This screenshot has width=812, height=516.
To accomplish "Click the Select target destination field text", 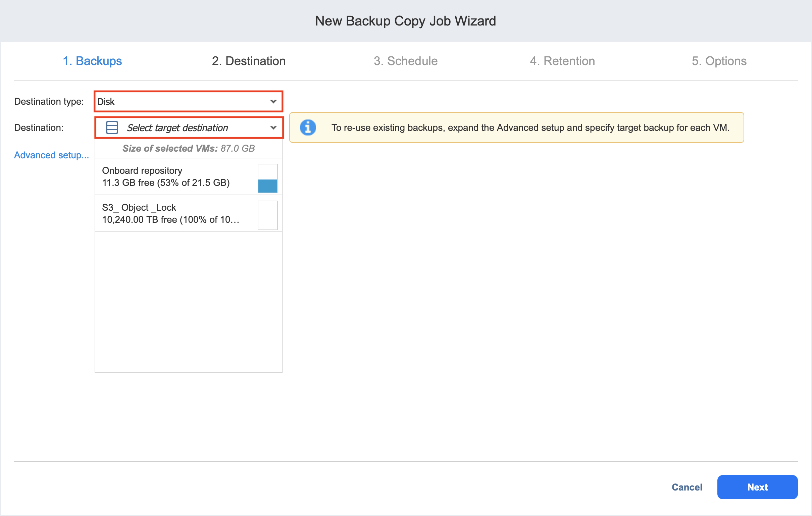I will 177,128.
